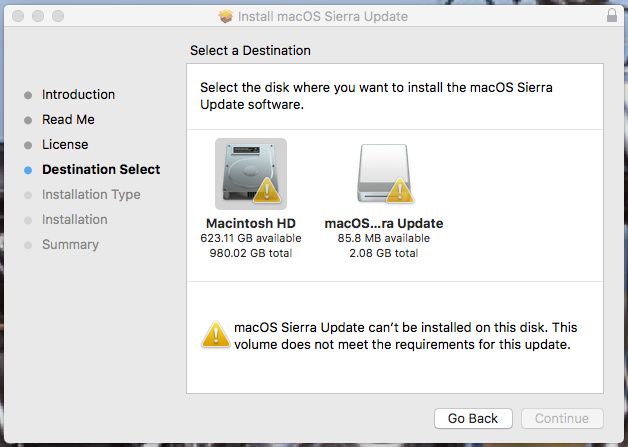Click warning badge on Macintosh HD icon
The height and width of the screenshot is (447, 628).
coord(268,190)
